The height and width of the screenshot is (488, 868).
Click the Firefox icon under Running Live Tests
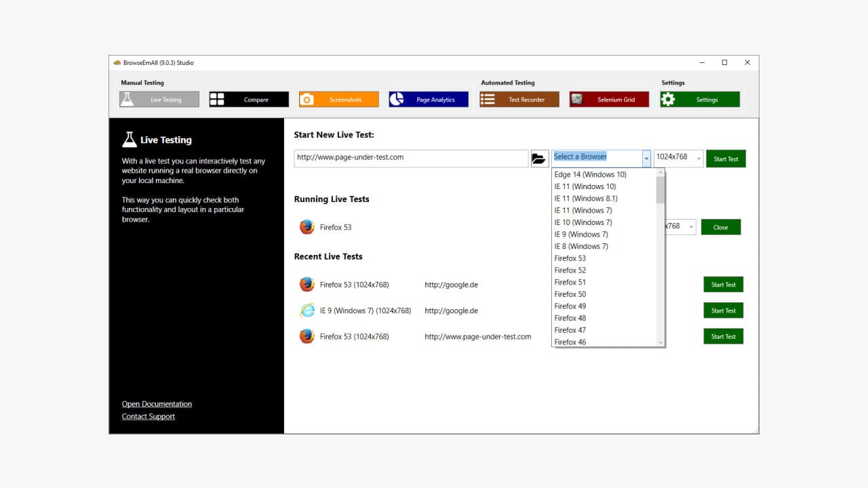[307, 226]
